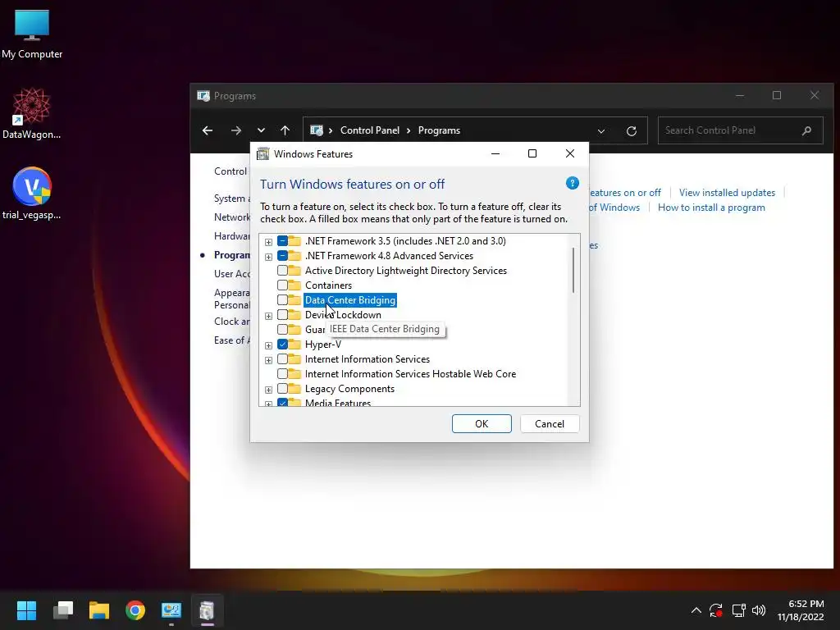The width and height of the screenshot is (840, 630).
Task: Open the My Computer desktop icon
Action: click(x=32, y=34)
